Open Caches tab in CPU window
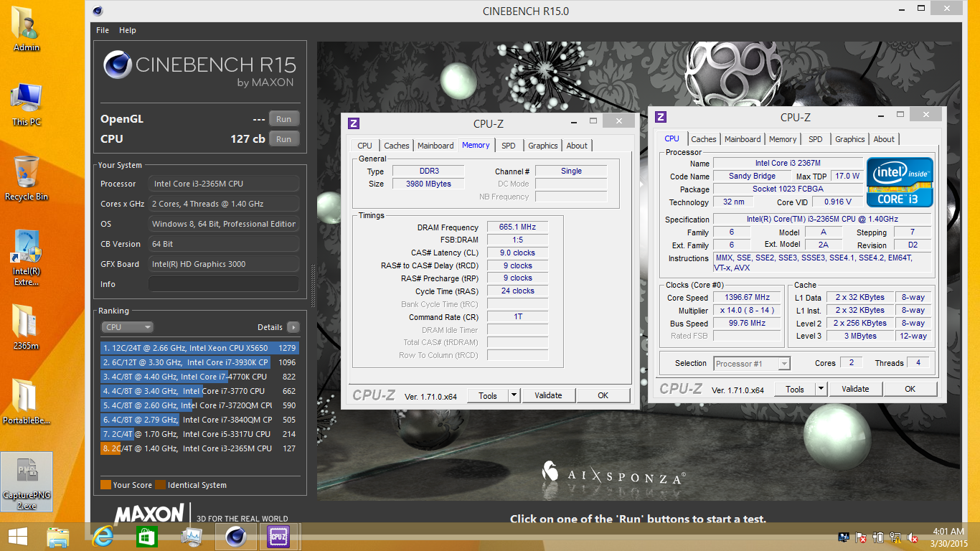The width and height of the screenshot is (980, 551). click(x=704, y=139)
